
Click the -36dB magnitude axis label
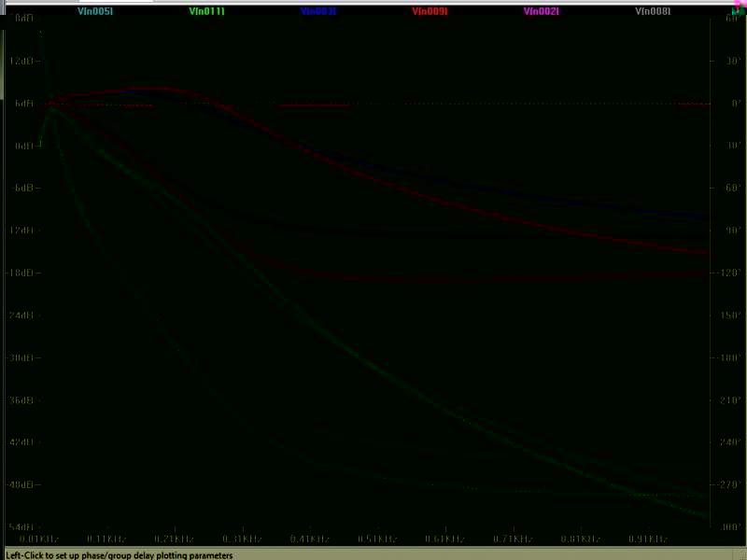pos(21,400)
